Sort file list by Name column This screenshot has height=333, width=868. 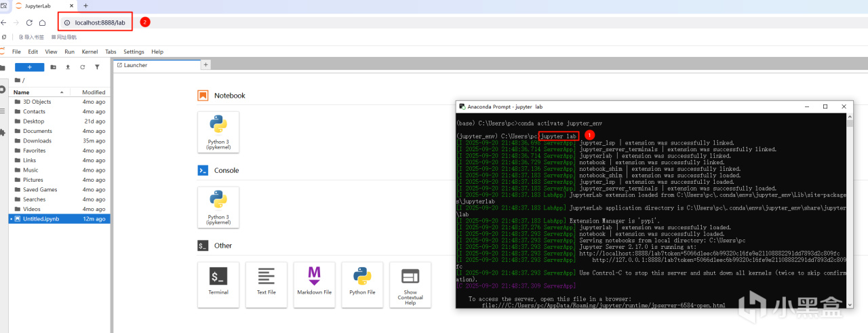39,92
